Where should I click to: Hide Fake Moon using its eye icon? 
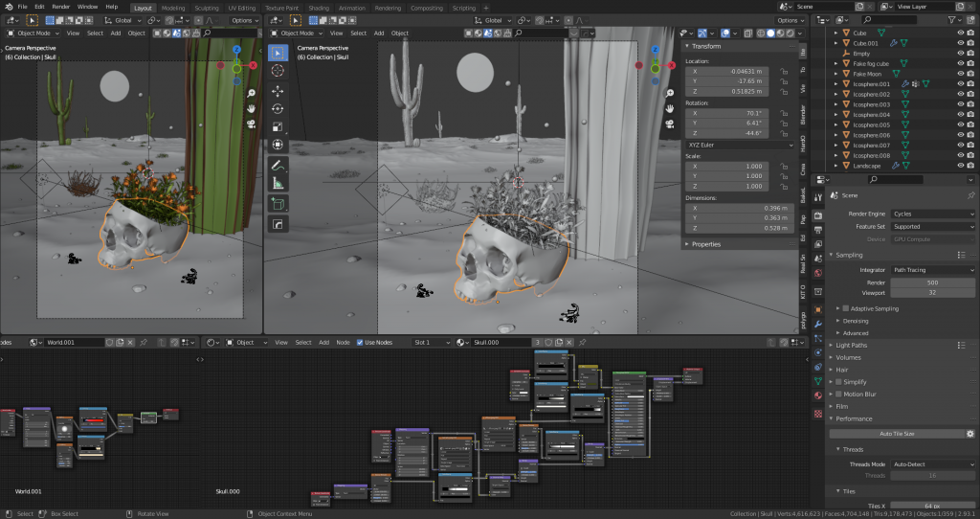tap(960, 74)
